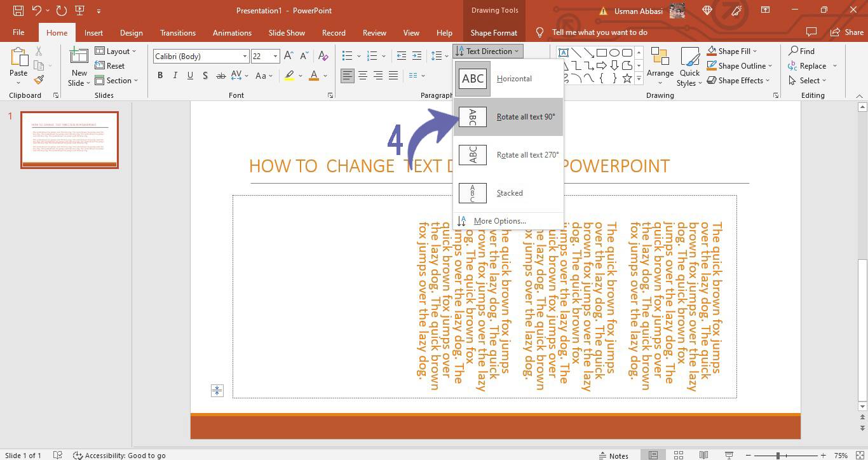Choose Stacked text direction
868x460 pixels.
tap(508, 193)
